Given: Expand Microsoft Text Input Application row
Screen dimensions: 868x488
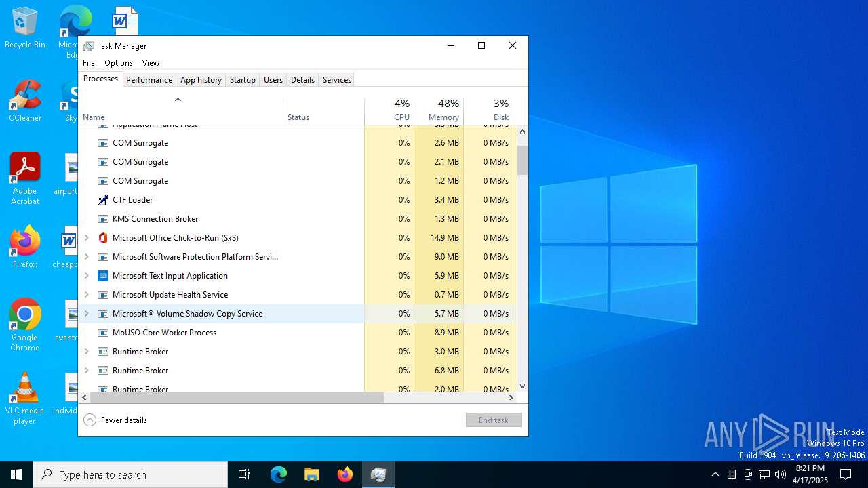Looking at the screenshot, I should tap(86, 276).
